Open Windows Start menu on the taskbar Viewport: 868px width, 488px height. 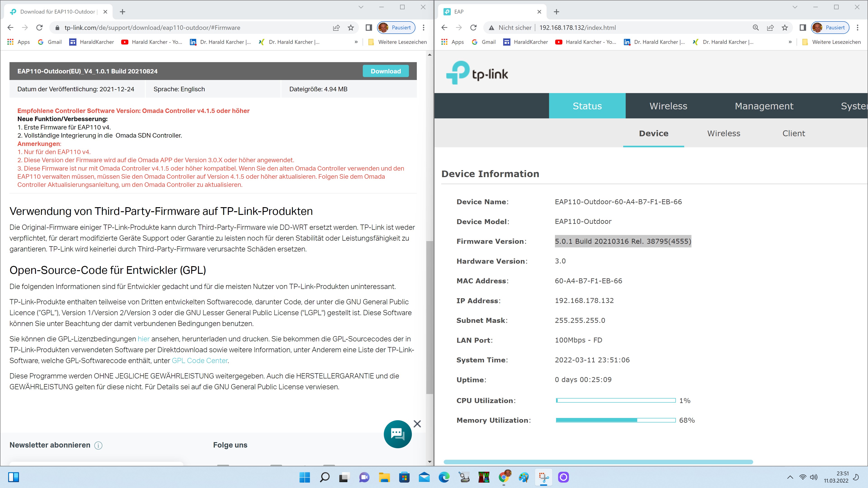(305, 477)
